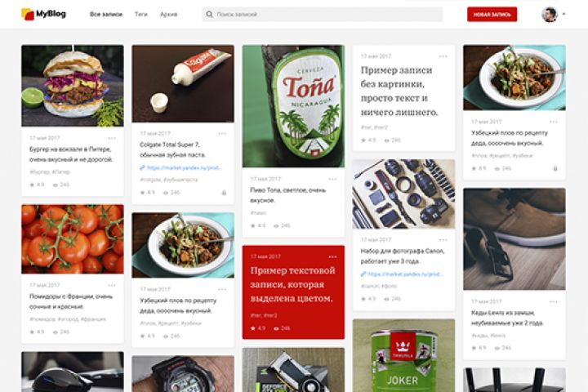Screen dimensions: 588x392
Task: Open three-dot menu on Canon kit post
Action: tap(443, 240)
